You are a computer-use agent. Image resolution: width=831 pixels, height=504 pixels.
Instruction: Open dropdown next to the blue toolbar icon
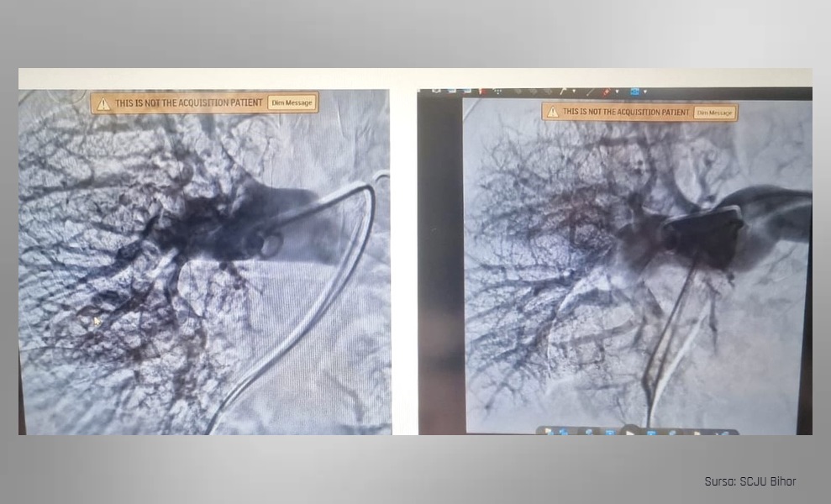click(645, 92)
